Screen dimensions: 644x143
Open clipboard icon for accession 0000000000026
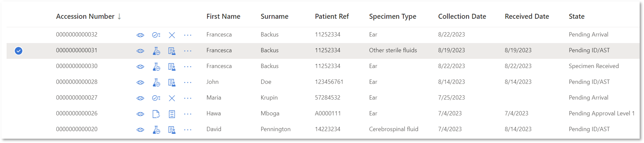(172, 114)
